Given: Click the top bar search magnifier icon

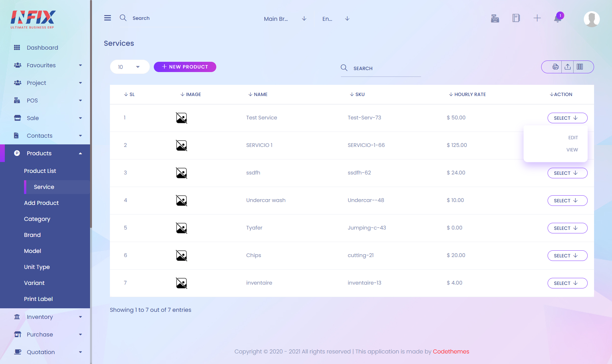Looking at the screenshot, I should [x=123, y=18].
